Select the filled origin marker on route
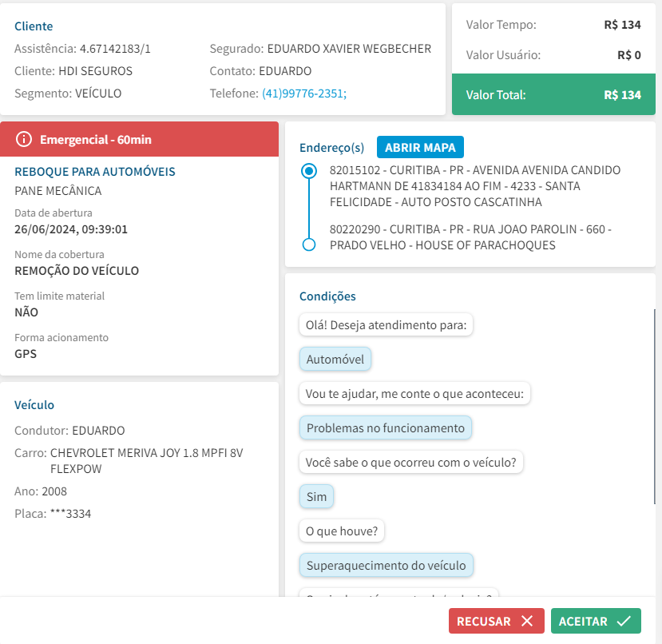Screen dimensions: 662x644 click(x=308, y=171)
